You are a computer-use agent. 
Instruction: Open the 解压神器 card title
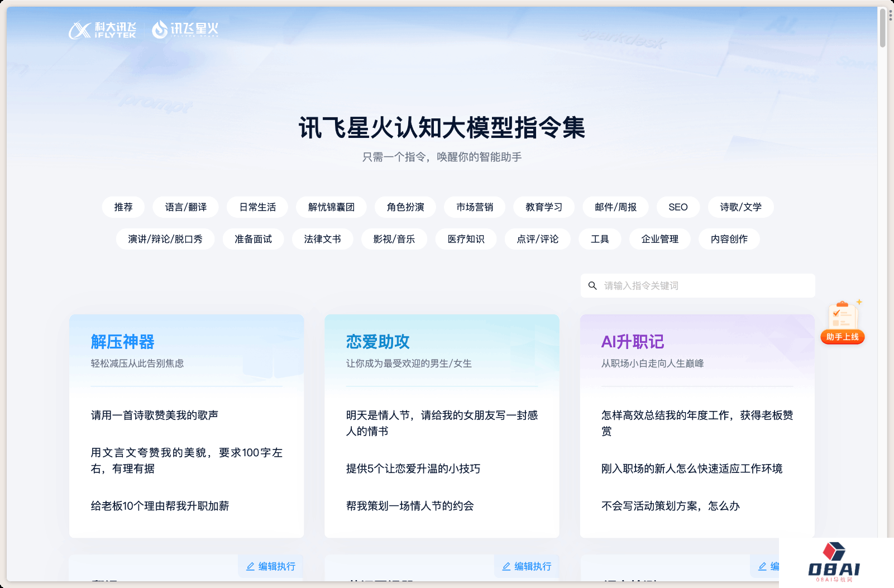coord(122,342)
